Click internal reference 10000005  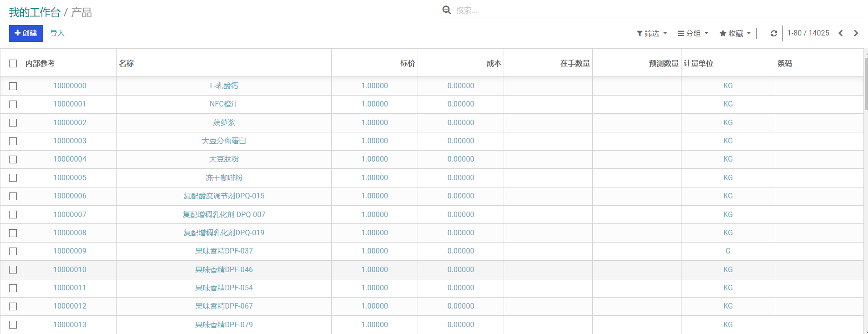point(70,177)
